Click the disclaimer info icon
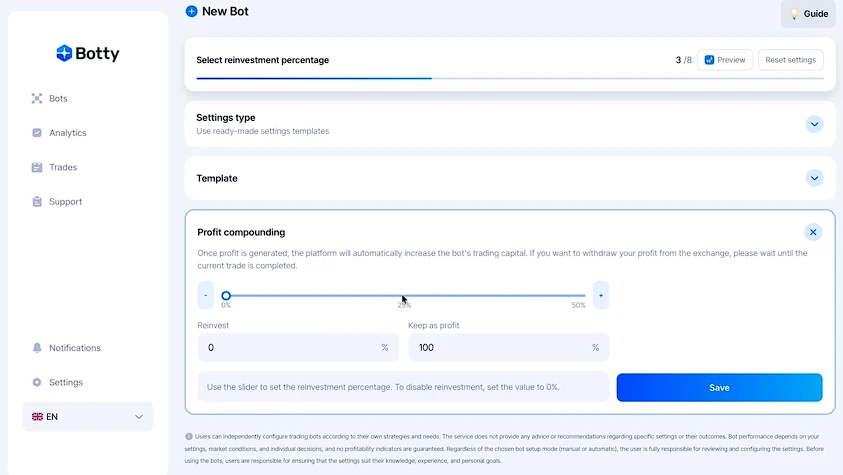 tap(189, 436)
